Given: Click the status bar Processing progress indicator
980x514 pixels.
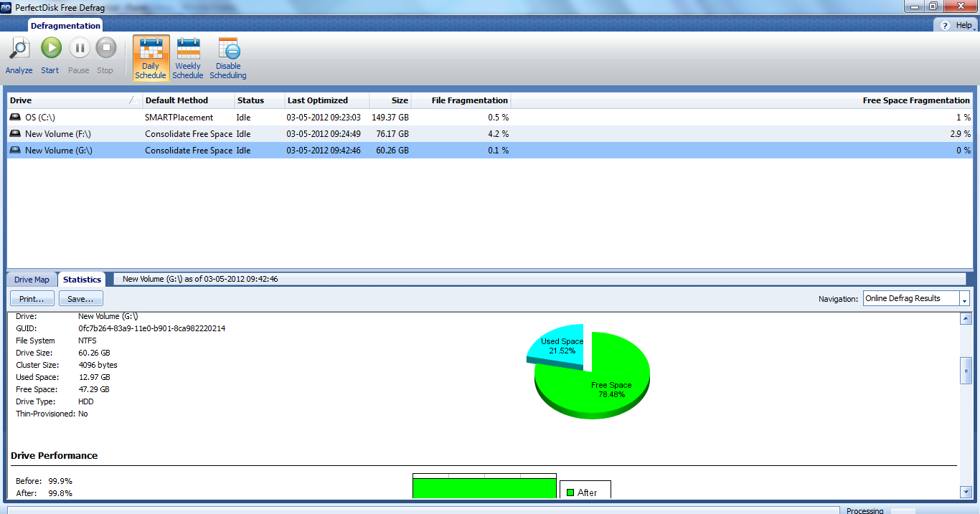Looking at the screenshot, I should point(903,511).
